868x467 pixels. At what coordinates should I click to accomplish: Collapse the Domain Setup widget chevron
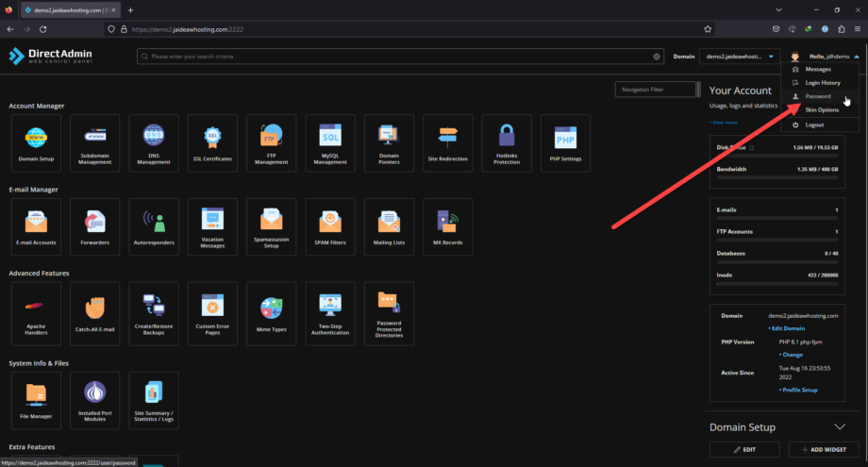coord(840,427)
